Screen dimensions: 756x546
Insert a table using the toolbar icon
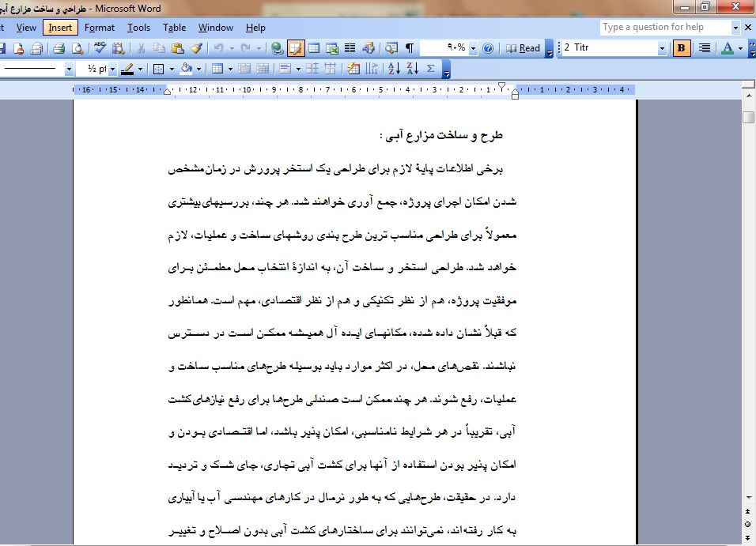[314, 48]
